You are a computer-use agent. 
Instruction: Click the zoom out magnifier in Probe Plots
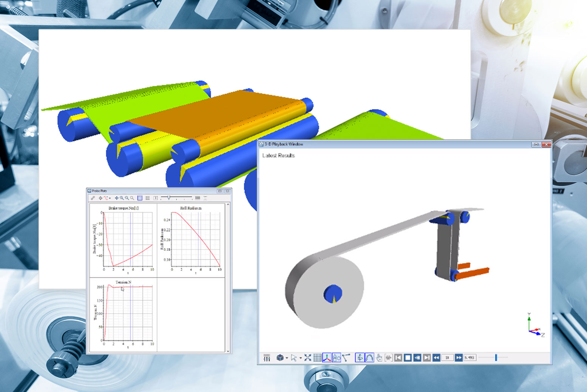point(127,198)
